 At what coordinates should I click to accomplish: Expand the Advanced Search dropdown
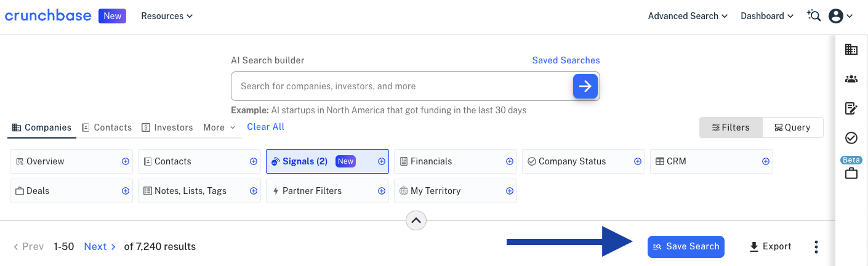point(688,16)
